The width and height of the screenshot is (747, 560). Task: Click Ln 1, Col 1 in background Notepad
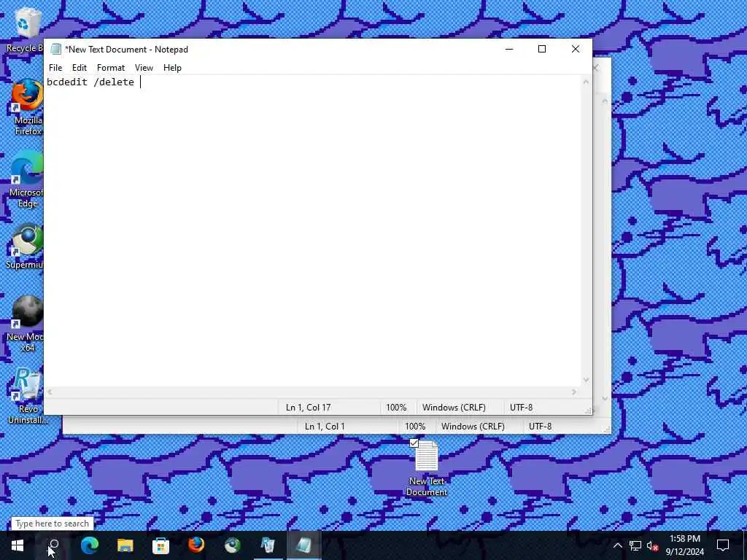pos(325,426)
